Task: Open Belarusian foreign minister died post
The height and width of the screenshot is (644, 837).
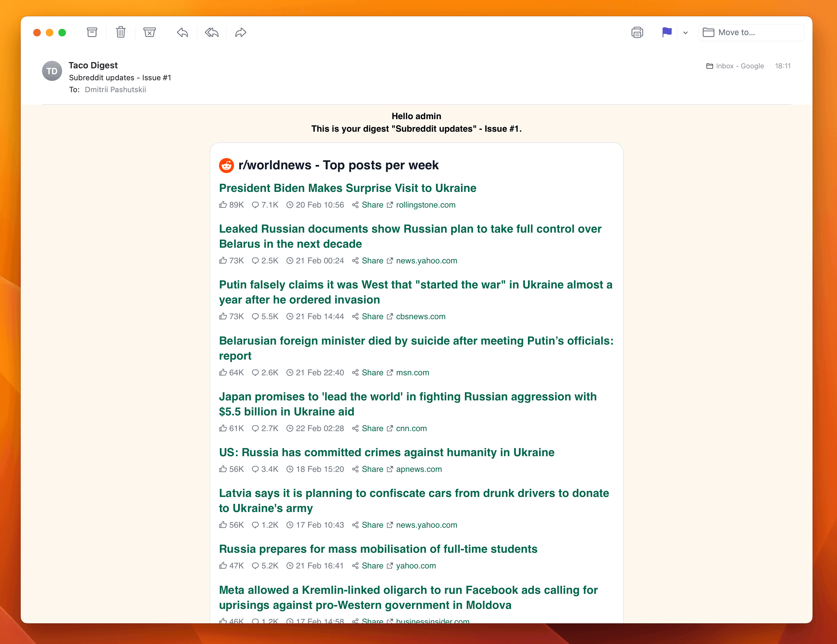Action: (416, 348)
